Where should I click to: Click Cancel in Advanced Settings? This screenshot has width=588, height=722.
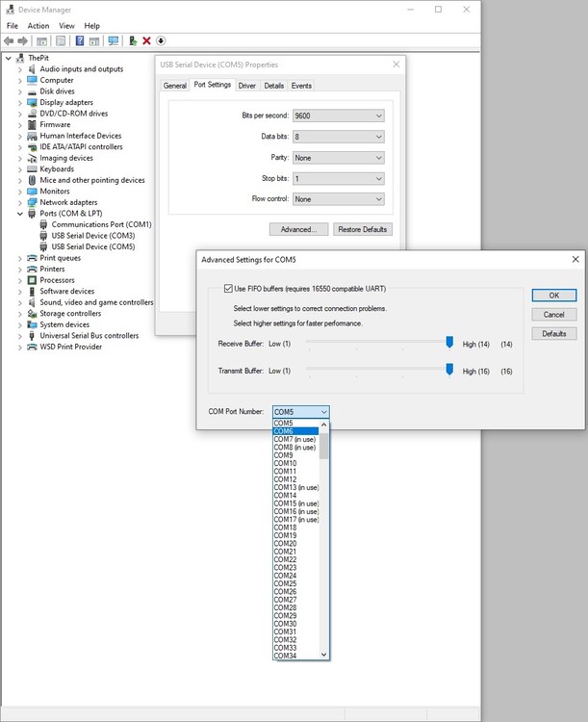coord(554,315)
